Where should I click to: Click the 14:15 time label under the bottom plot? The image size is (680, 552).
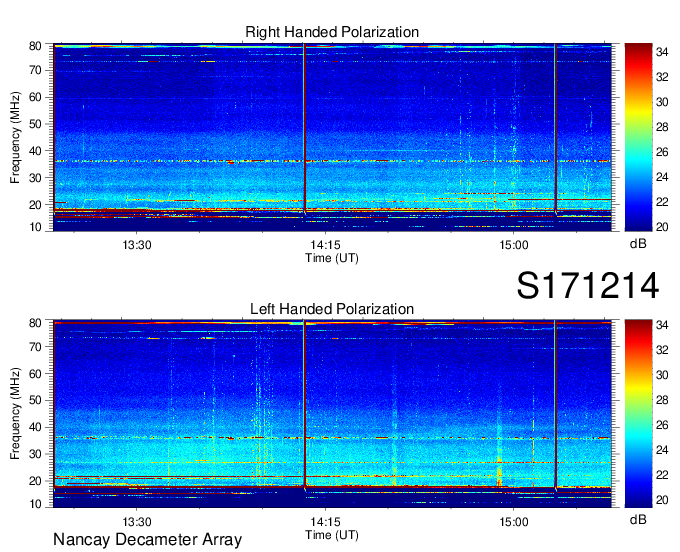click(x=325, y=522)
